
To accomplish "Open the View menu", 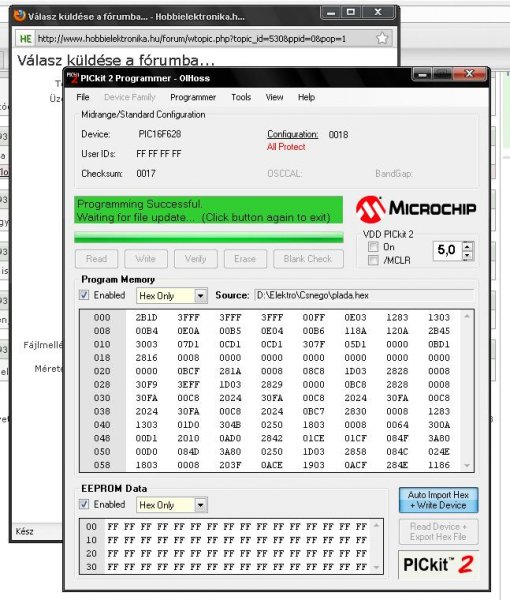I will (275, 97).
